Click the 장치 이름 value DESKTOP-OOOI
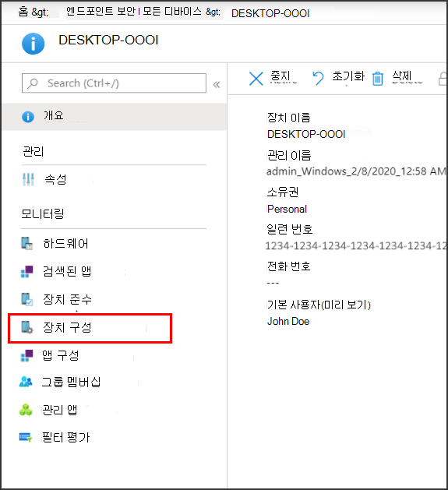This screenshot has height=490, width=448. (306, 134)
